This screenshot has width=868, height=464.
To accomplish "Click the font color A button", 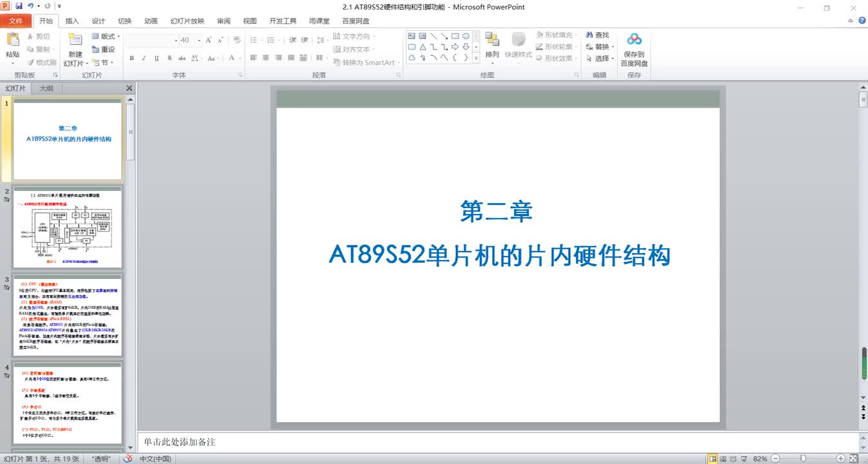I will point(231,58).
